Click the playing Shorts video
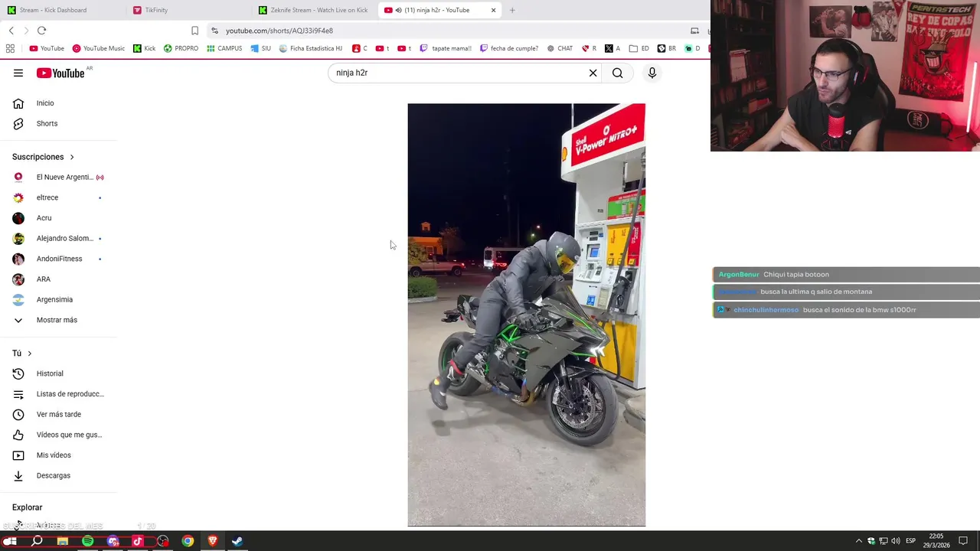Viewport: 980px width, 551px height. point(526,315)
